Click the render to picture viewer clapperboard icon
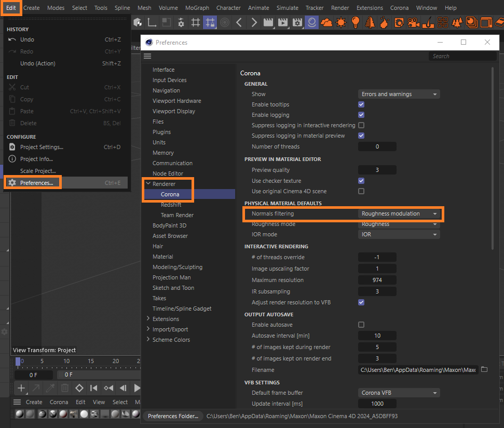Screen dimensions: 504x428 pos(283,22)
